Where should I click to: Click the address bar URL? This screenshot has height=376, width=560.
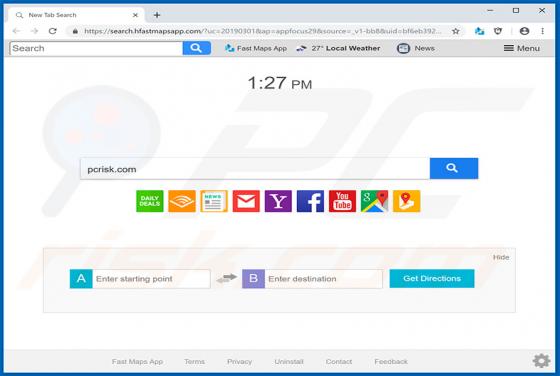pyautogui.click(x=262, y=31)
